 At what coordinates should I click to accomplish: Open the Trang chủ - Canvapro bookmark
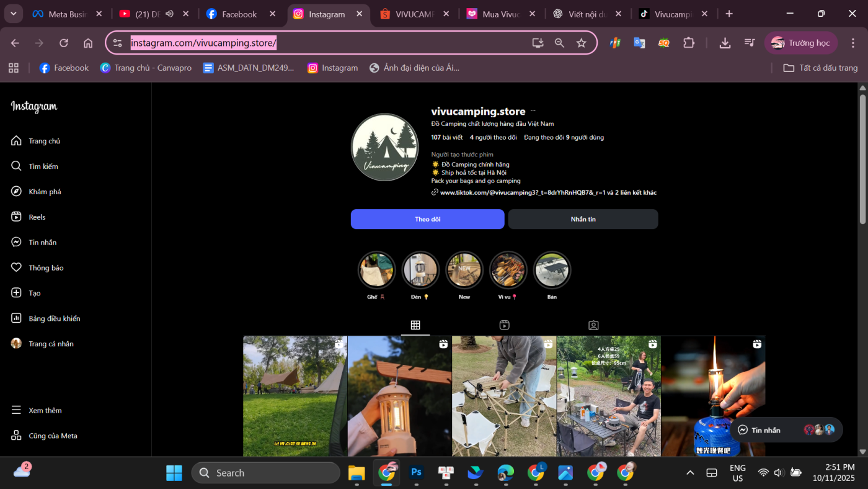point(146,68)
